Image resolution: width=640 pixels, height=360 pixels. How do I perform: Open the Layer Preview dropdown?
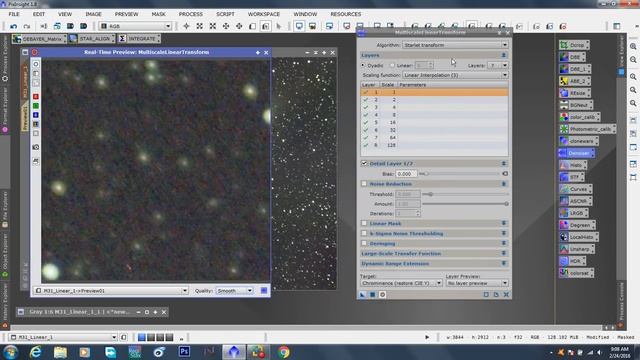tap(477, 283)
